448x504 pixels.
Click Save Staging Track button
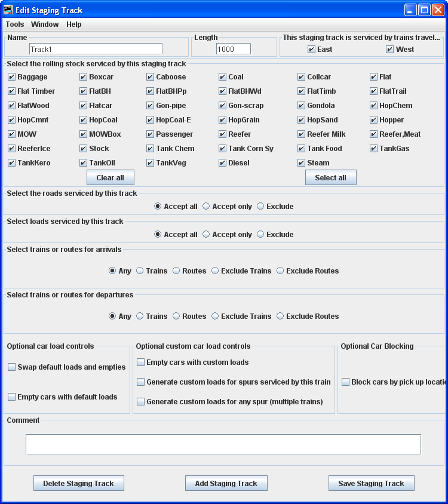pyautogui.click(x=371, y=484)
